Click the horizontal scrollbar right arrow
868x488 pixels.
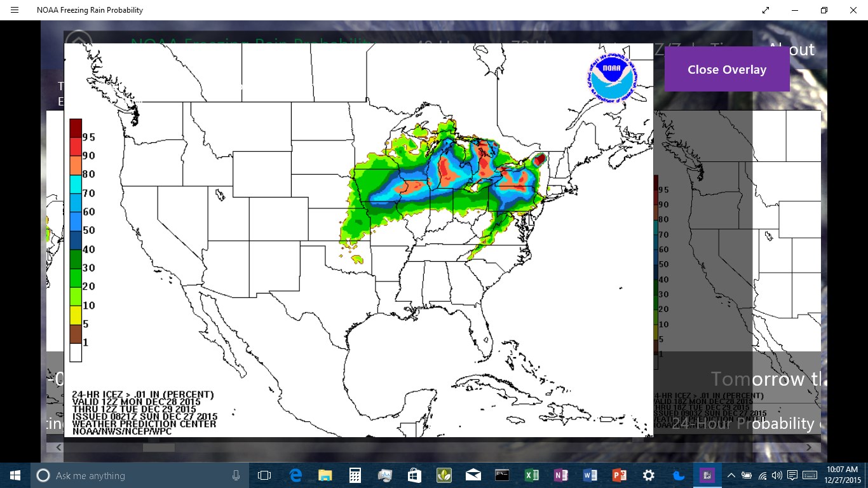810,447
